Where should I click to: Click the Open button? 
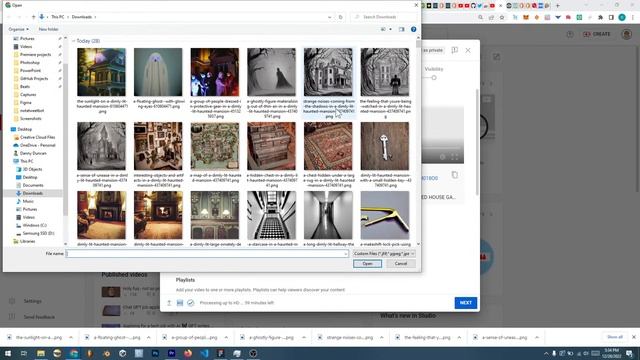[x=367, y=264]
